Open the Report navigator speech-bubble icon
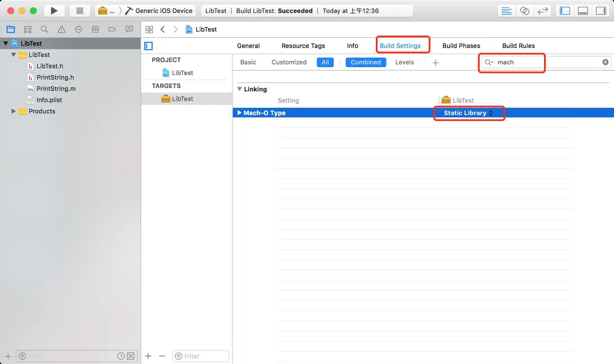The image size is (614, 364). tap(129, 29)
